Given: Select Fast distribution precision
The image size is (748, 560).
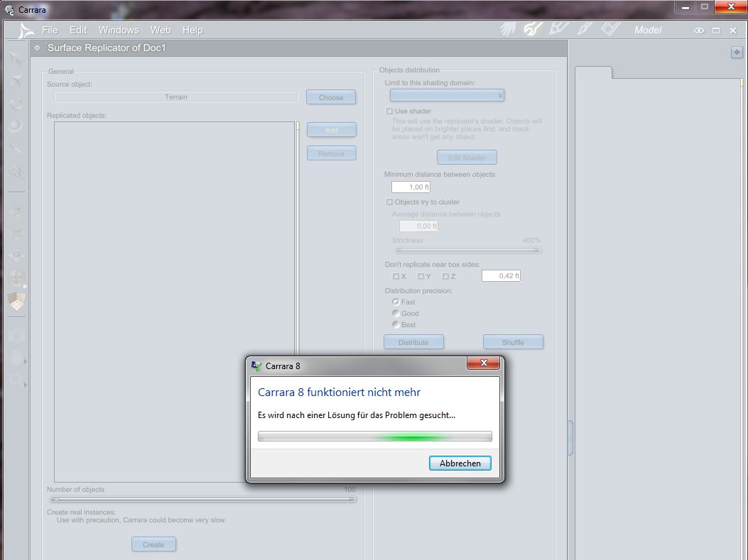Looking at the screenshot, I should click(x=396, y=302).
